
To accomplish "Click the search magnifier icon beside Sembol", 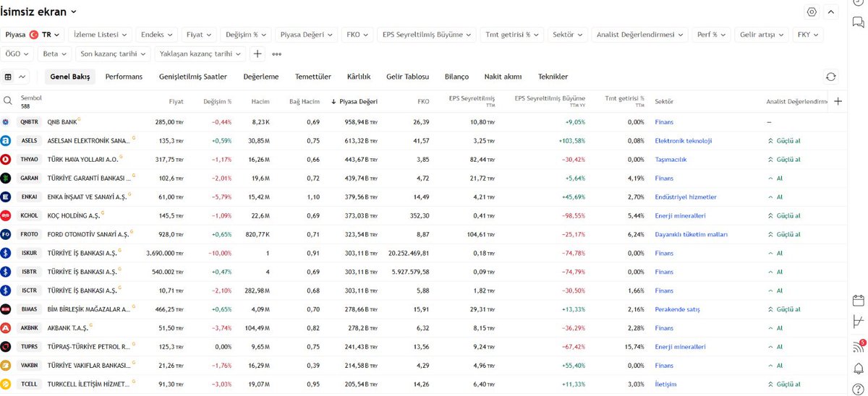I will point(7,101).
